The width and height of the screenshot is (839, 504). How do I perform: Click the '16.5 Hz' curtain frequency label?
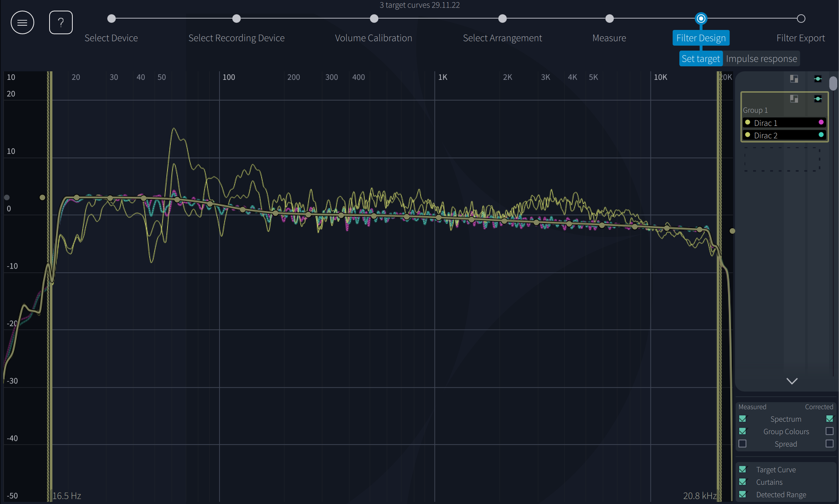pyautogui.click(x=67, y=495)
